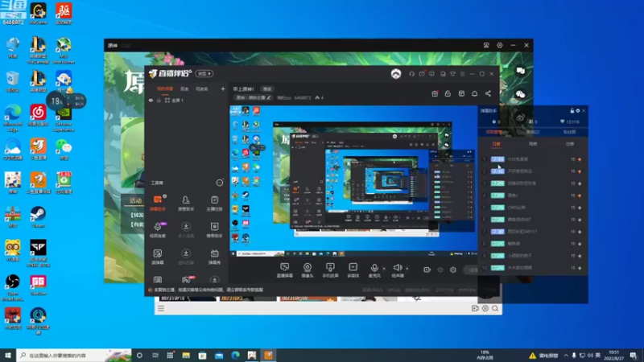Open the 房管助手 tool in the toolbox
This screenshot has width=644, height=362.
[186, 204]
